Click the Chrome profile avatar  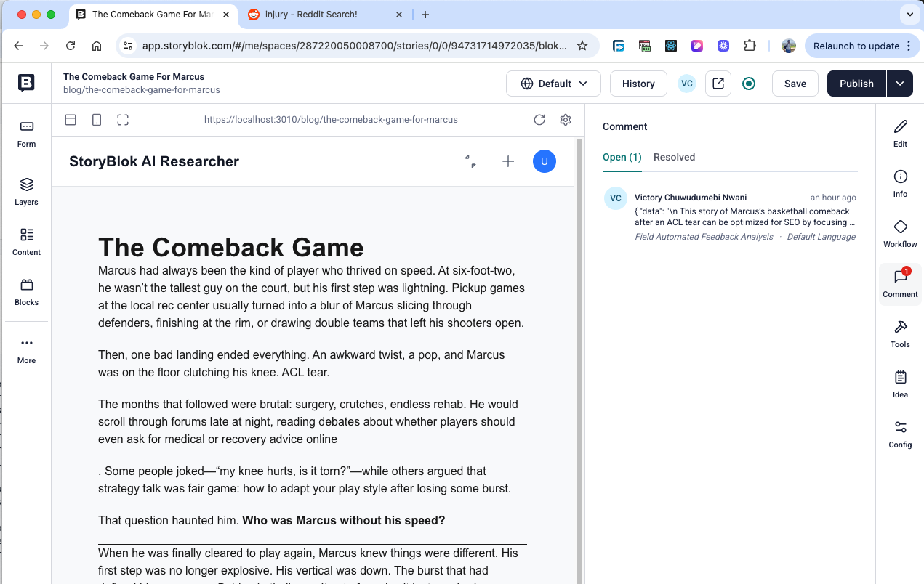(x=789, y=46)
